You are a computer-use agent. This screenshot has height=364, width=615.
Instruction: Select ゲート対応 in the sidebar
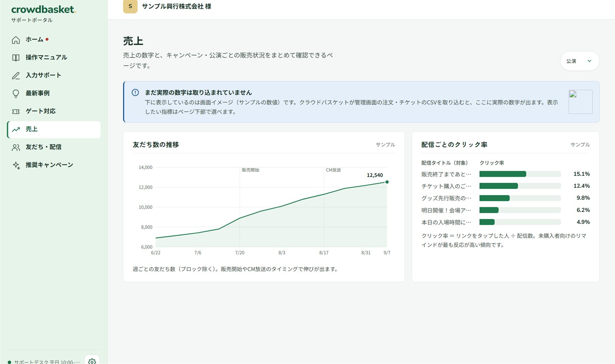point(54,111)
